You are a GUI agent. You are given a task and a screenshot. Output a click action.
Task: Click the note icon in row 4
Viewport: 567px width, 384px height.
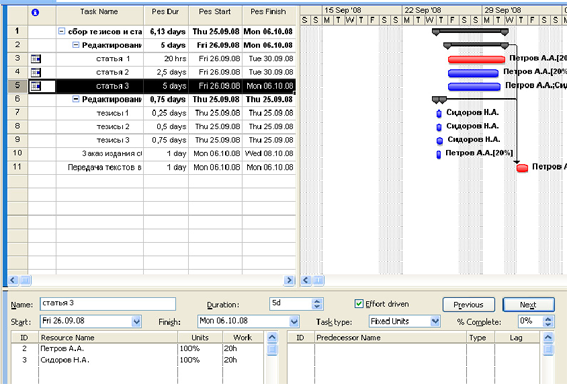(36, 72)
